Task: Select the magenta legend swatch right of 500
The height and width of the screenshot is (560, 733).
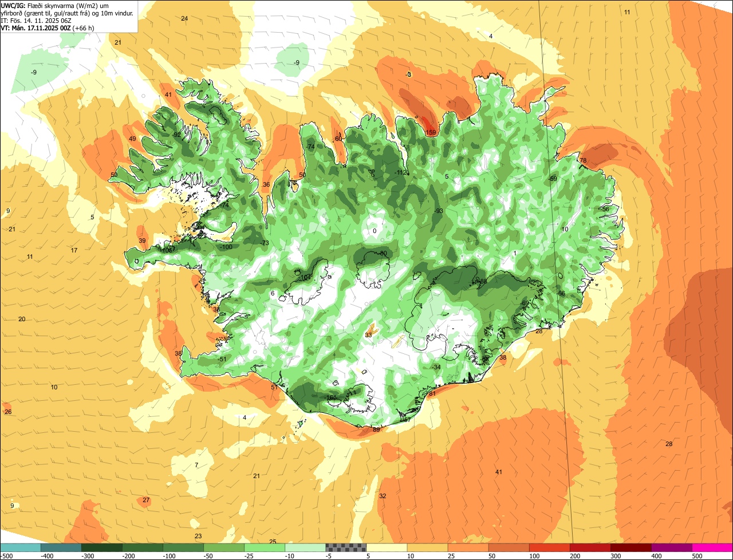Action: 712,547
